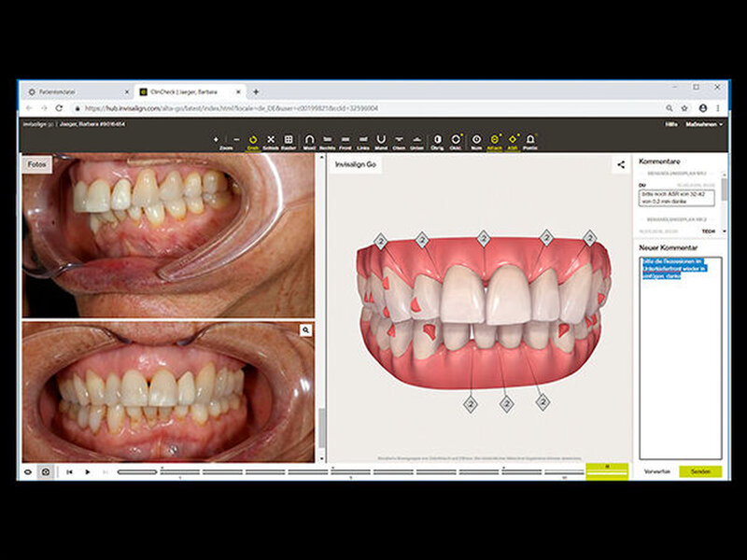This screenshot has height=560, width=747.
Task: Select the first stage on the timeline
Action: click(137, 472)
